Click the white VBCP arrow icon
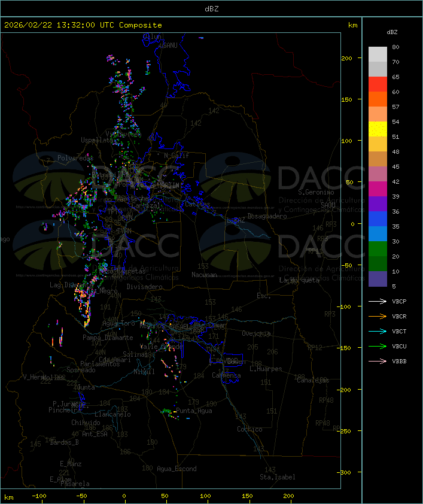423x504 pixels. pos(378,301)
